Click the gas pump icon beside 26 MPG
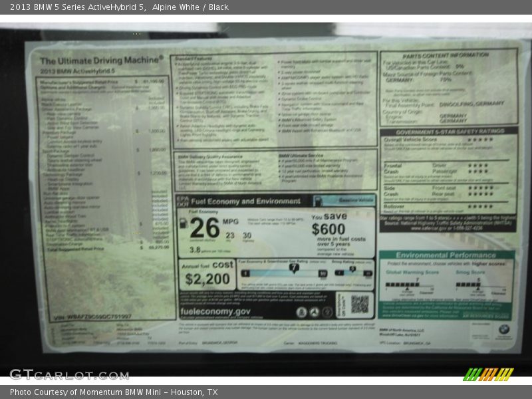 [x=184, y=223]
